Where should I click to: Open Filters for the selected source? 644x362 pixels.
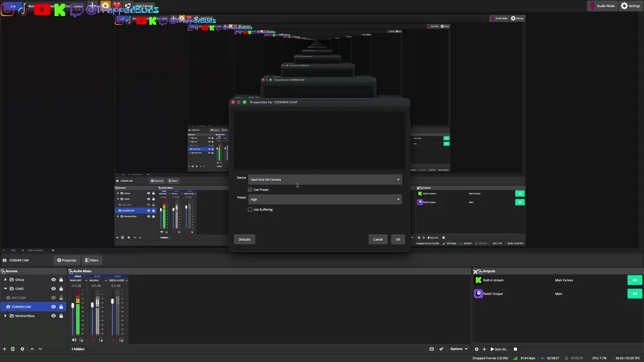coord(92,260)
